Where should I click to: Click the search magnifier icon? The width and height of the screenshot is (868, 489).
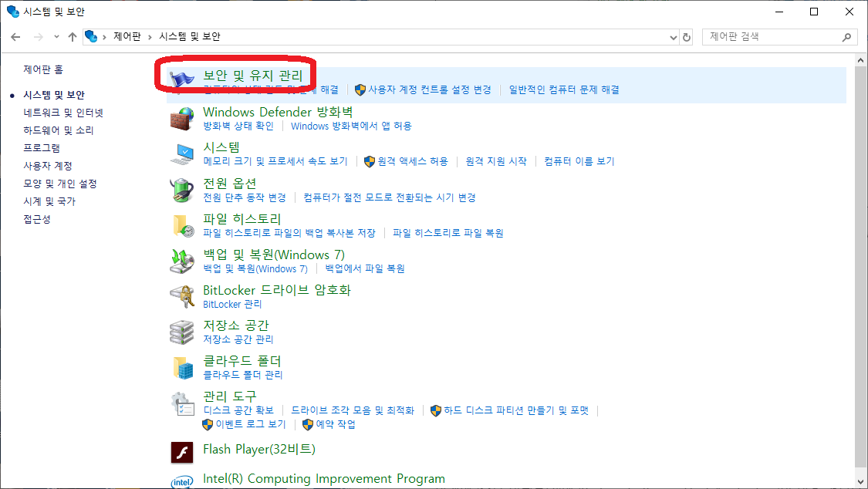coord(846,37)
